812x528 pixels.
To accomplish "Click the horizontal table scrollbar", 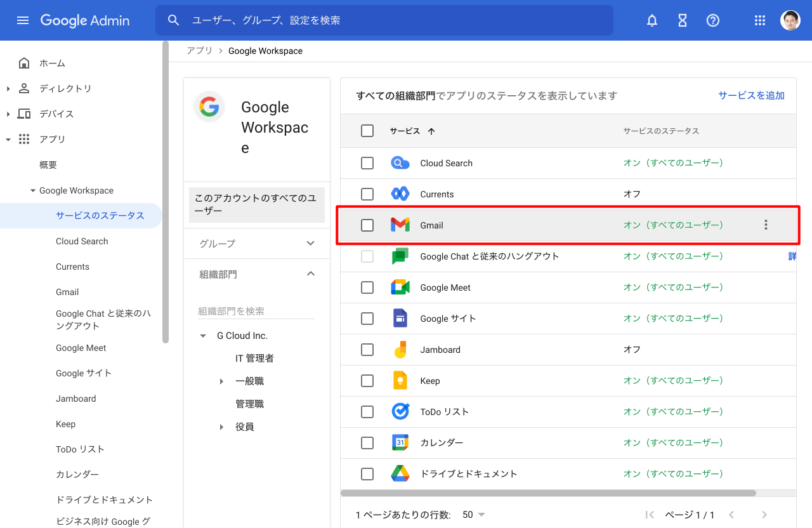I will coord(548,492).
